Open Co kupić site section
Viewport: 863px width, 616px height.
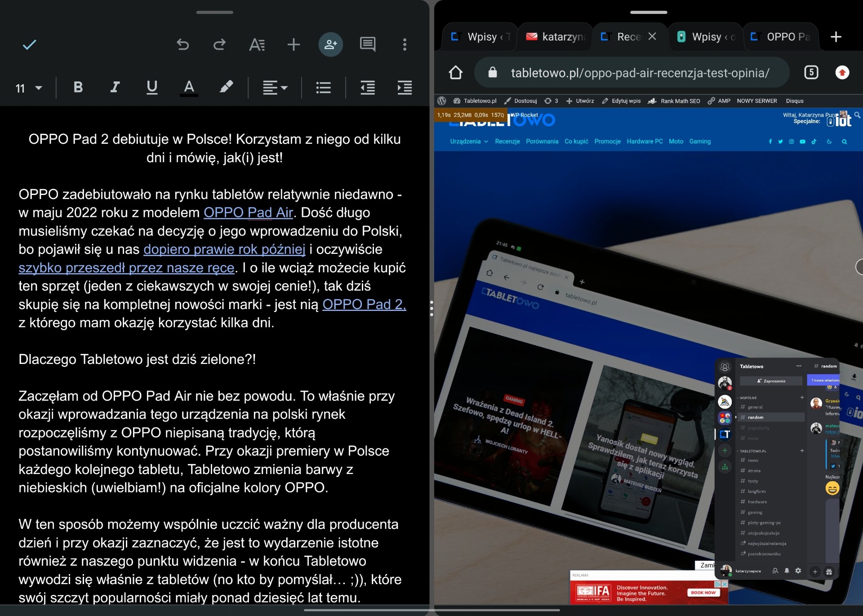point(576,142)
